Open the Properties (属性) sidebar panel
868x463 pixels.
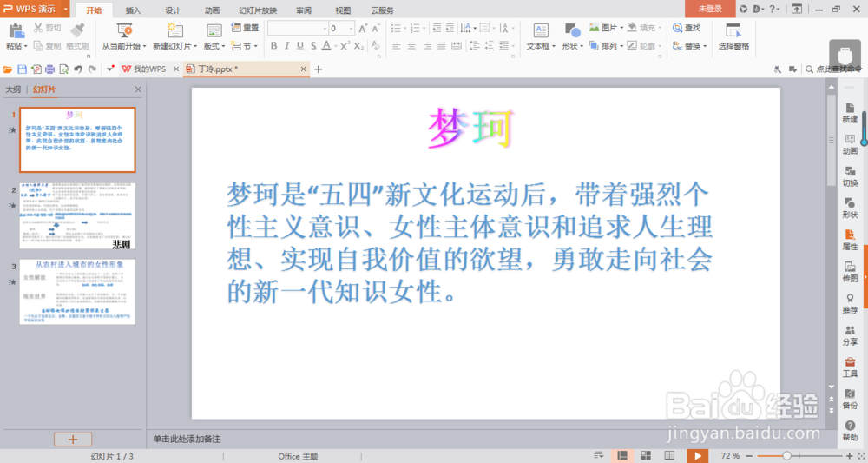point(850,240)
